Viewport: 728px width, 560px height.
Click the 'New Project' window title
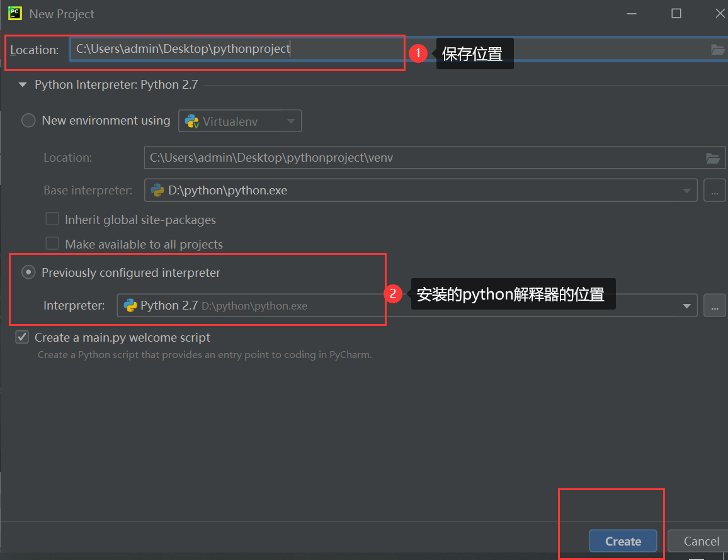(x=62, y=14)
